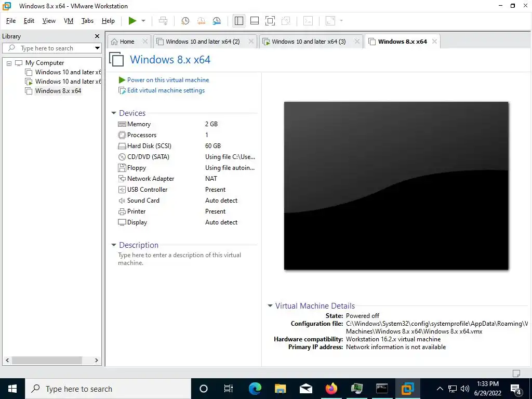Select My Computer in the Library tree
The width and height of the screenshot is (532, 399).
point(45,63)
